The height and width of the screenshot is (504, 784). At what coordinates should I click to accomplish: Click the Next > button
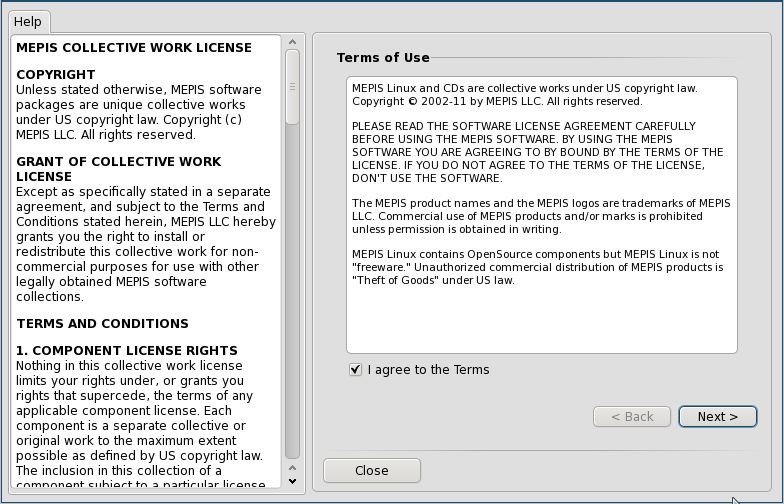click(718, 416)
